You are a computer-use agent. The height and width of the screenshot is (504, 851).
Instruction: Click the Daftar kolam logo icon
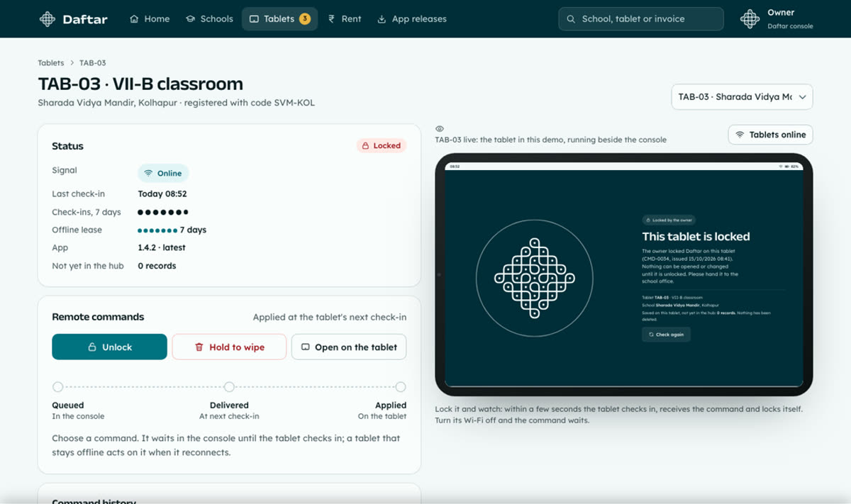[48, 19]
